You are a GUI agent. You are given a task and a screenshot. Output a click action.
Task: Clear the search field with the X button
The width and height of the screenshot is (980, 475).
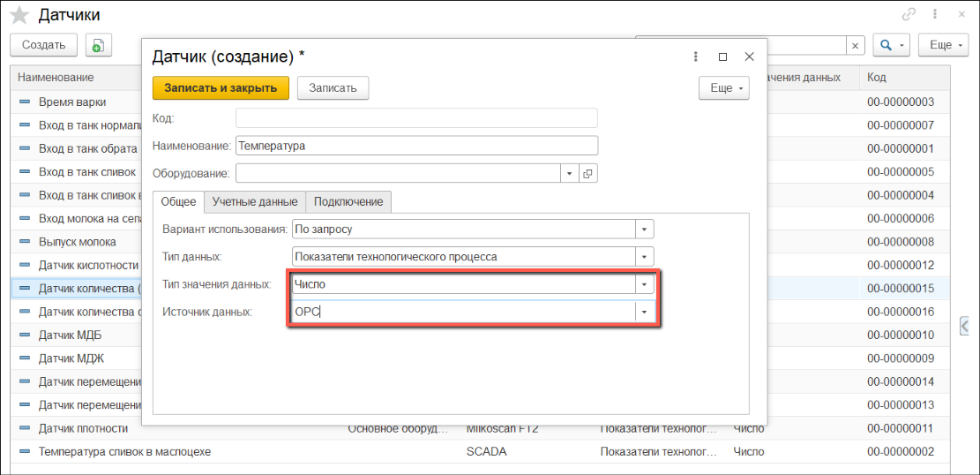855,45
